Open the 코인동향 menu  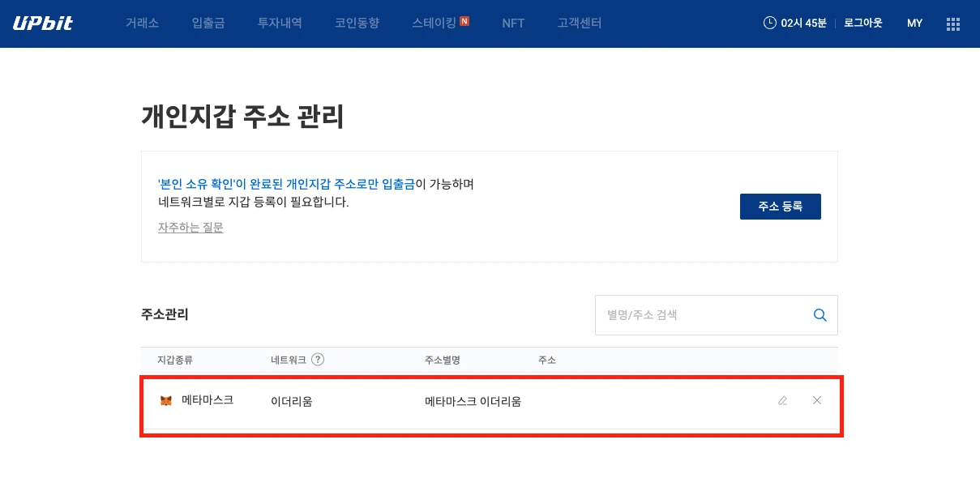[357, 23]
